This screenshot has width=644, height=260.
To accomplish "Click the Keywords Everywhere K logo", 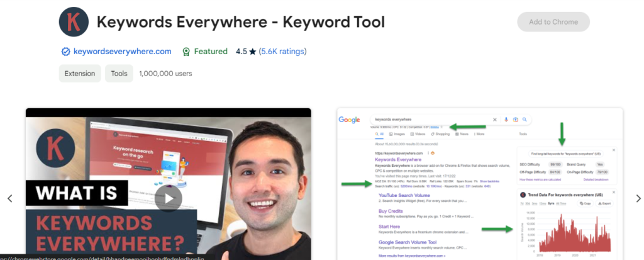I will pos(74,22).
